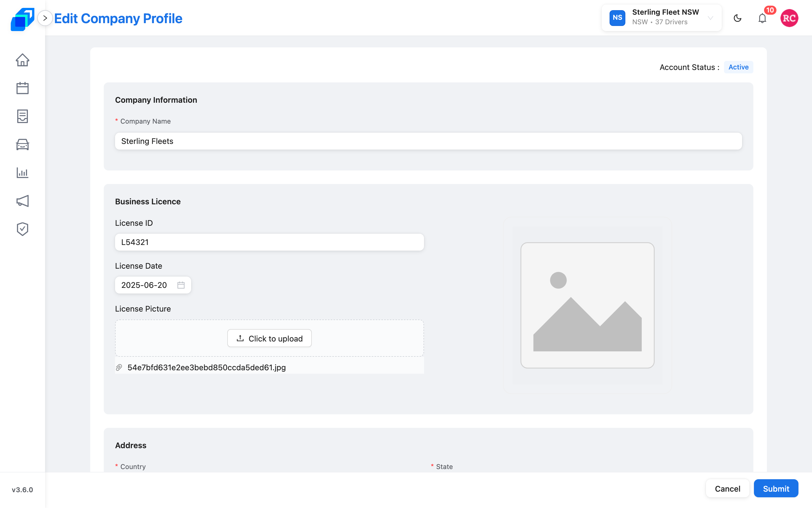Open the Sterling Fleet NSW company switcher
This screenshot has width=812, height=508.
pyautogui.click(x=662, y=18)
